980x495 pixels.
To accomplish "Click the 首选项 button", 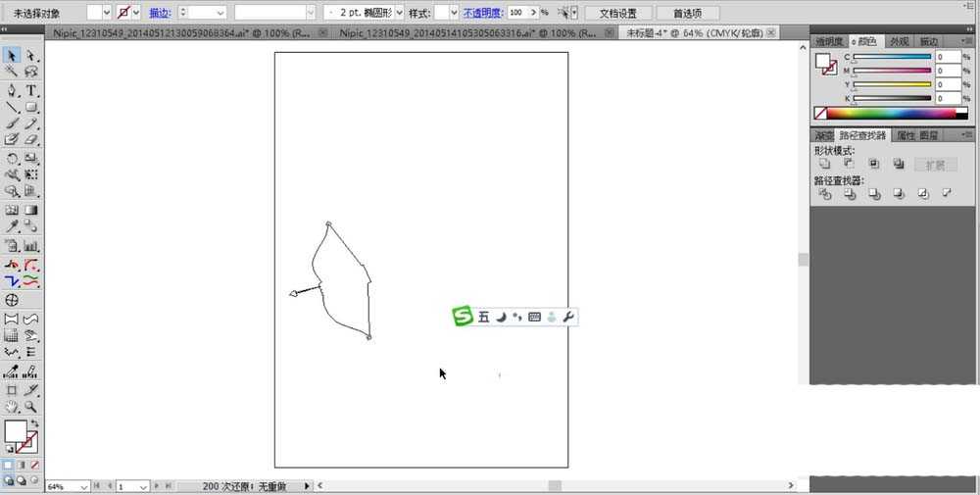I will click(x=686, y=13).
